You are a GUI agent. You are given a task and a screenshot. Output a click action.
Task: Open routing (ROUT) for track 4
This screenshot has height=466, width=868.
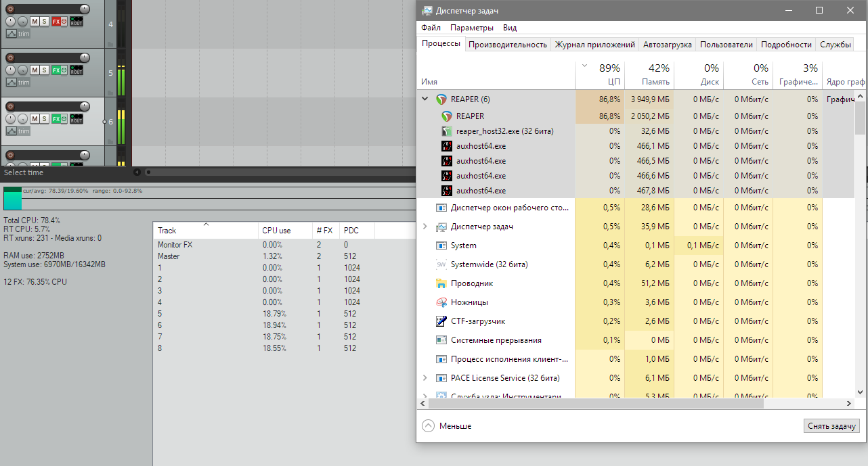(77, 22)
